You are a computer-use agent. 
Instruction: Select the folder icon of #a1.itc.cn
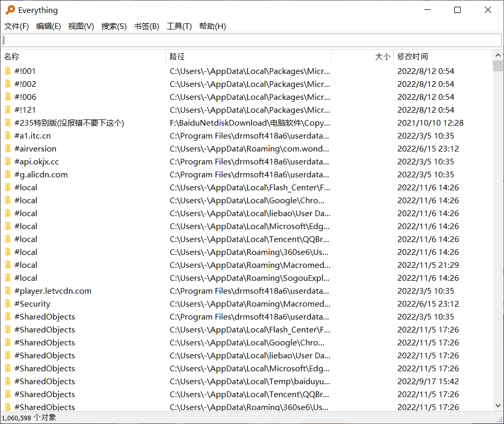8,135
